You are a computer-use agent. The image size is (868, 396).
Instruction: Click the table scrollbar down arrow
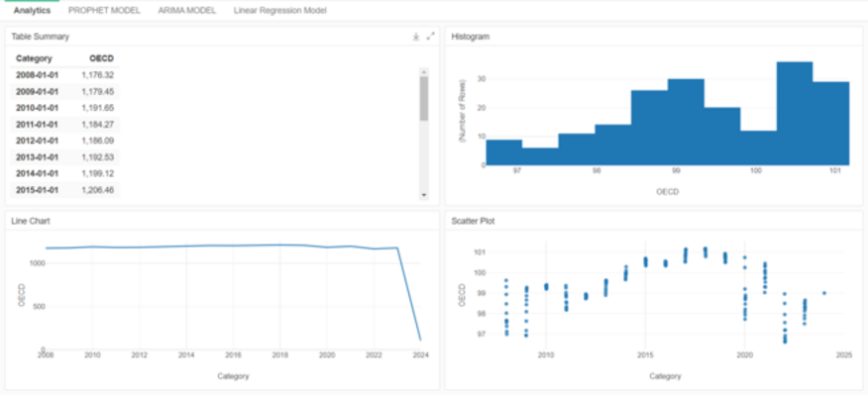424,195
